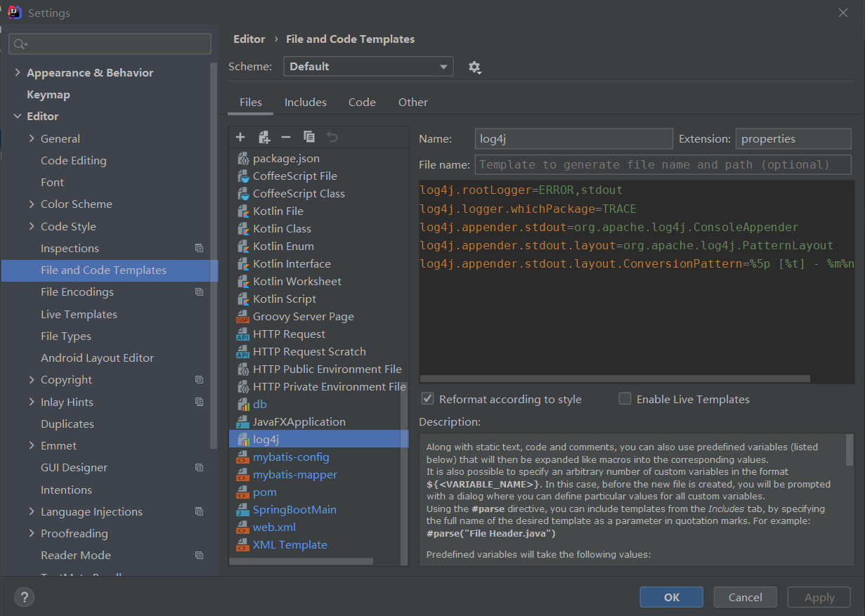Expand the Color Scheme node
The image size is (865, 616).
pos(32,204)
